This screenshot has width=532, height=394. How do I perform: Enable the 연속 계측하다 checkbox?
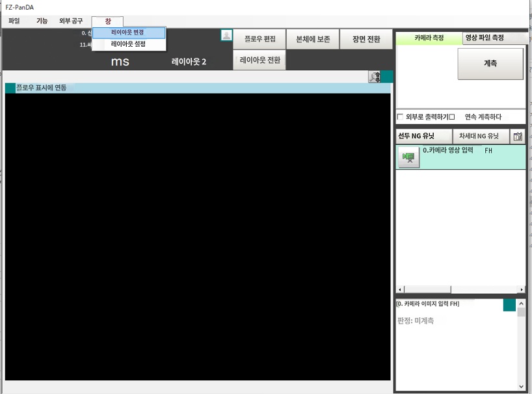(452, 117)
